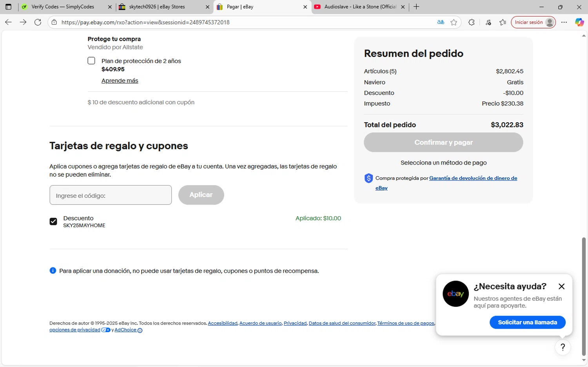This screenshot has height=367, width=588.
Task: Open the Privacidad footer link
Action: click(295, 323)
